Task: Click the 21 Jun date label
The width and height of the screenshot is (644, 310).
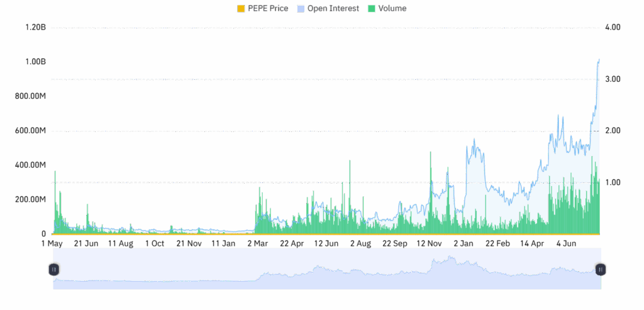Action: point(86,244)
